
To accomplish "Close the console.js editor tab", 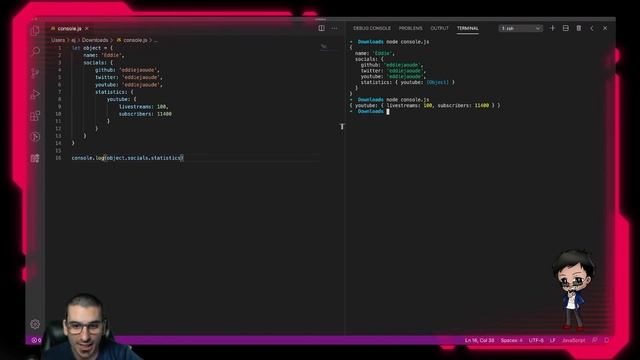I will point(87,29).
